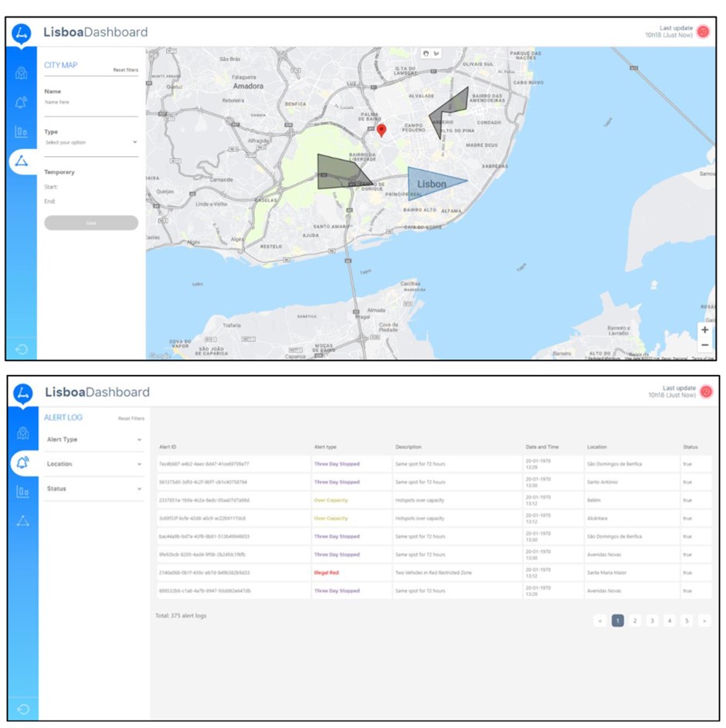
Task: Click Reset filters in City Map panel
Action: (x=125, y=70)
